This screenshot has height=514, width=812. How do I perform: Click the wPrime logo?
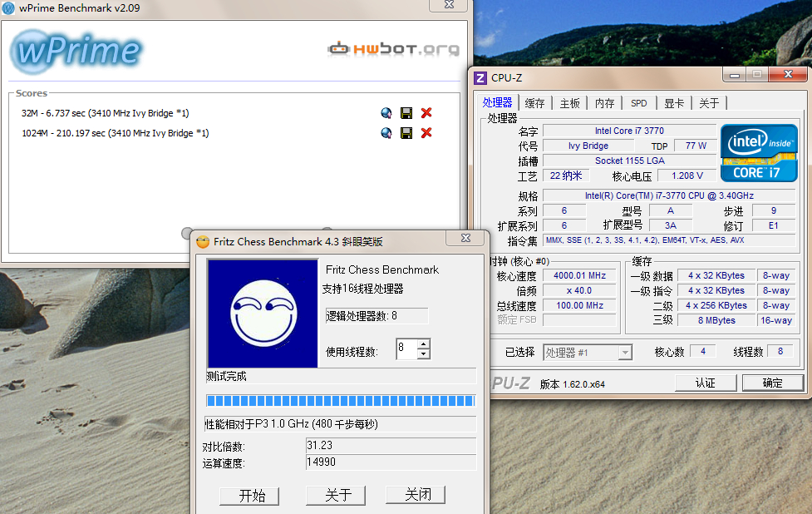[x=76, y=51]
